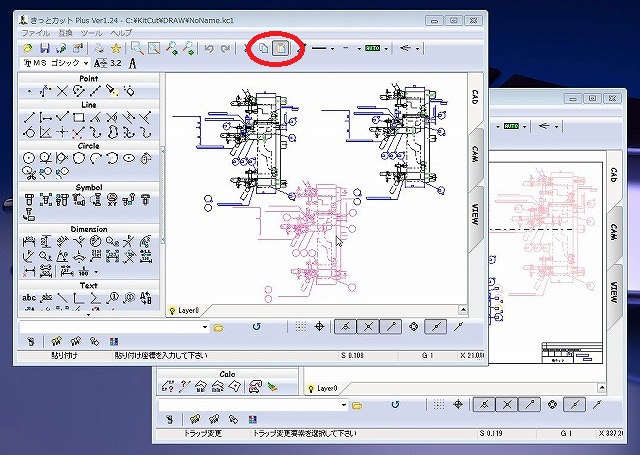640x455 pixels.
Task: Click the green AUTO color box in front toolbar
Action: click(x=372, y=48)
